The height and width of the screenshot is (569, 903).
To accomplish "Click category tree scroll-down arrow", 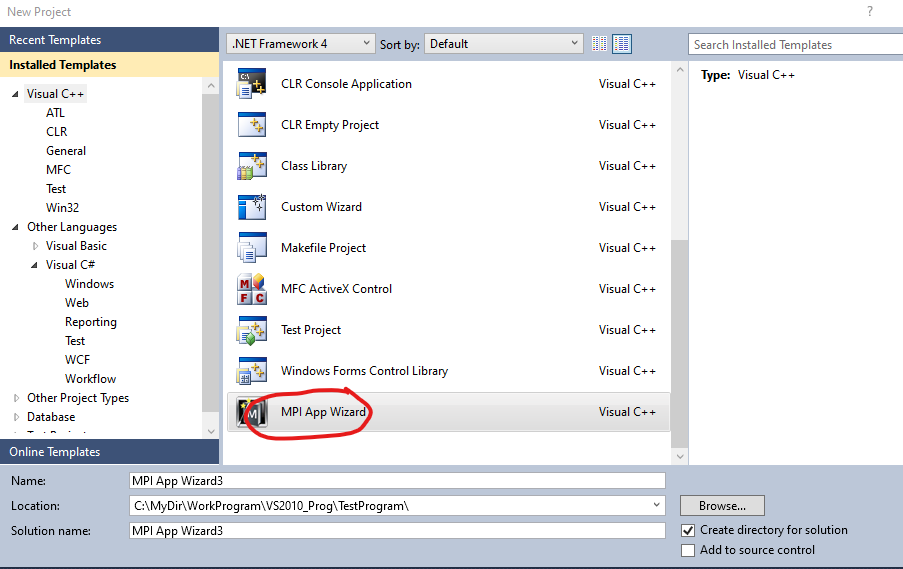I will coord(211,431).
